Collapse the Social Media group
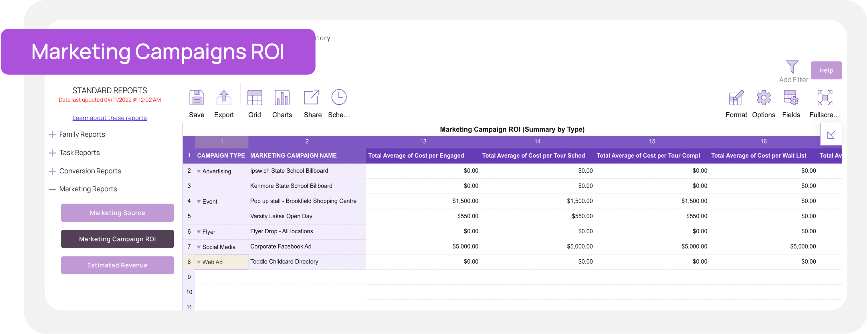 click(198, 247)
